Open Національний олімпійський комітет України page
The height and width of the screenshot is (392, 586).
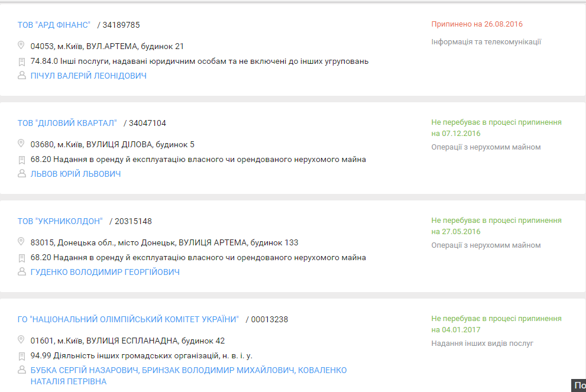point(128,319)
